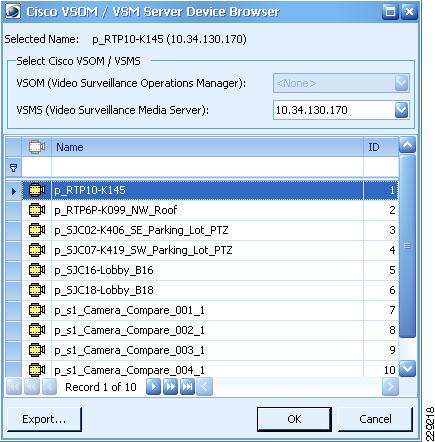
Task: Select row p_s1_Camera_Compare_003_1
Action: [210, 350]
